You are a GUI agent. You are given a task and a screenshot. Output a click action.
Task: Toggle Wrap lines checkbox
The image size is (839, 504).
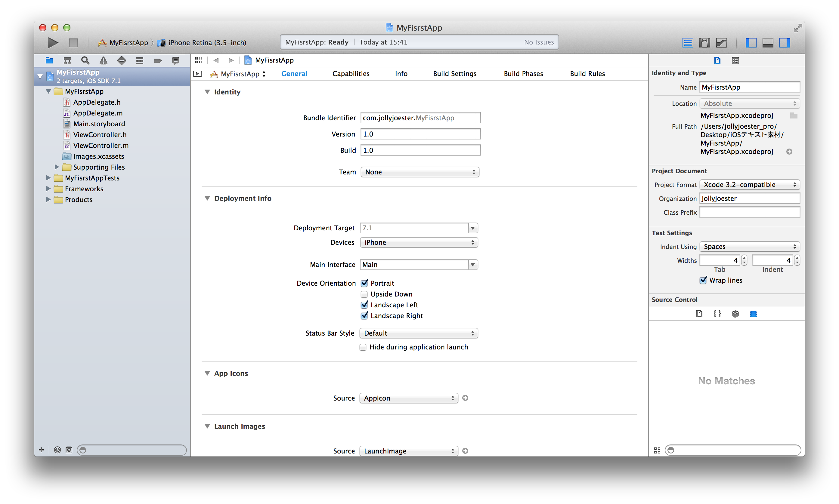[703, 280]
